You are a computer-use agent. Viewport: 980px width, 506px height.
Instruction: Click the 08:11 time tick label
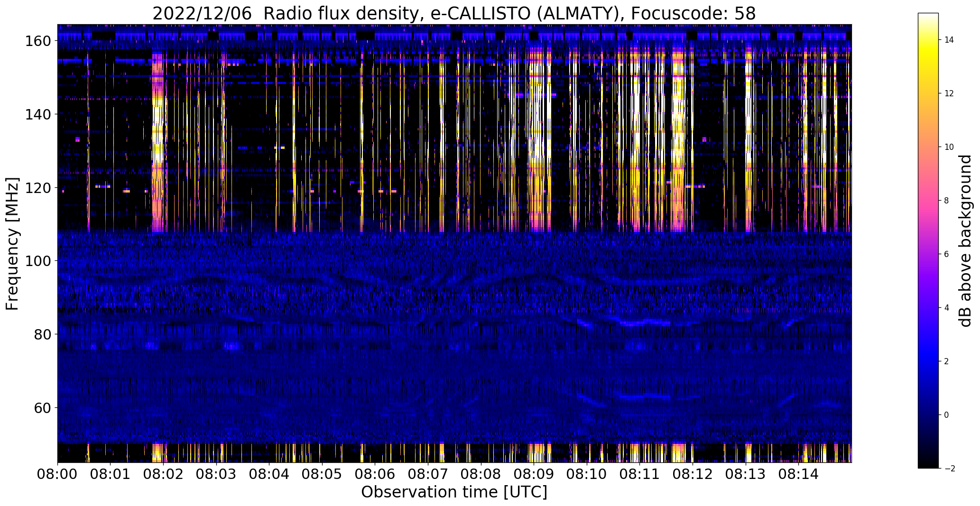pyautogui.click(x=640, y=474)
